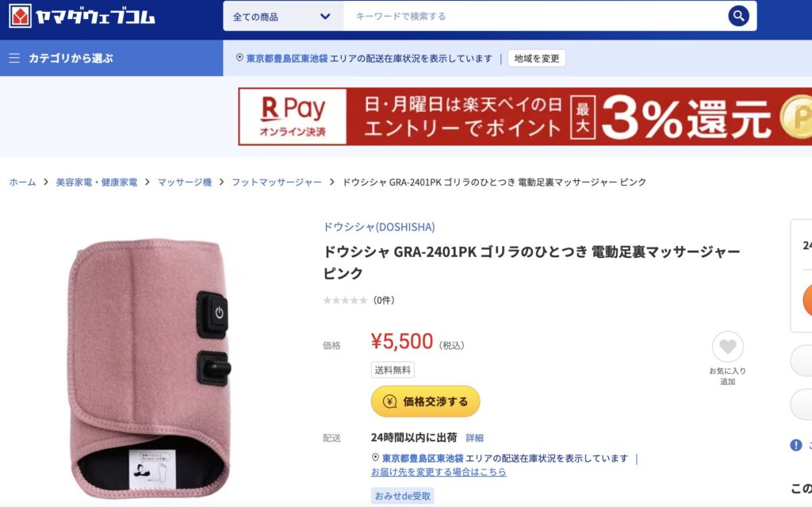
Task: Click the location pin icon in header
Action: coord(239,58)
